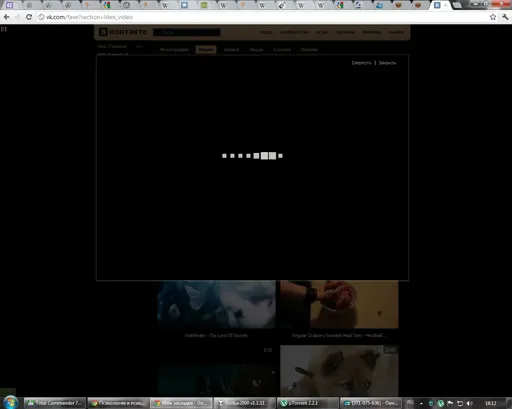
Task: Click the VK search field
Action: click(186, 32)
